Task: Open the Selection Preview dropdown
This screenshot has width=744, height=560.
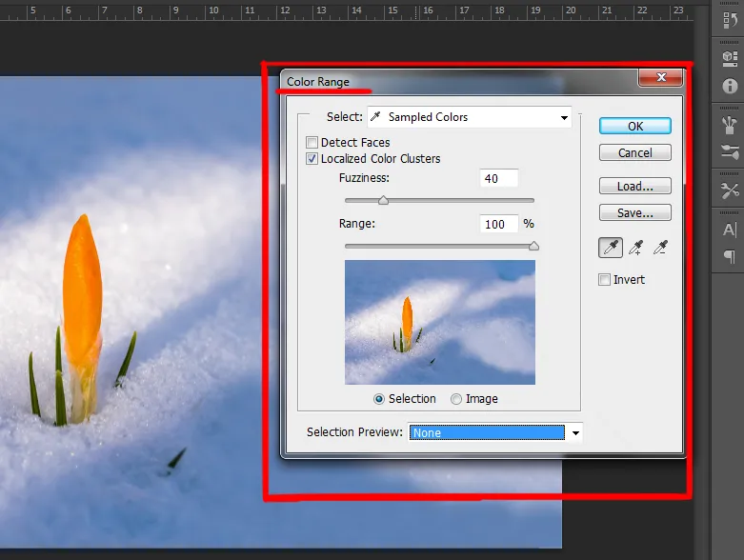Action: [x=495, y=432]
